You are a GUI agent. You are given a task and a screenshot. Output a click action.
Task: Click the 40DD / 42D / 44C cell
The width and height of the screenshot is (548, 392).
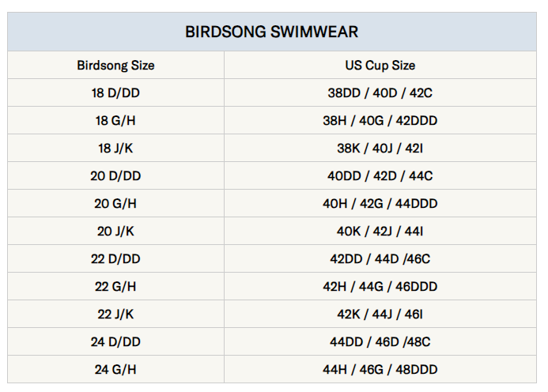[380, 175]
